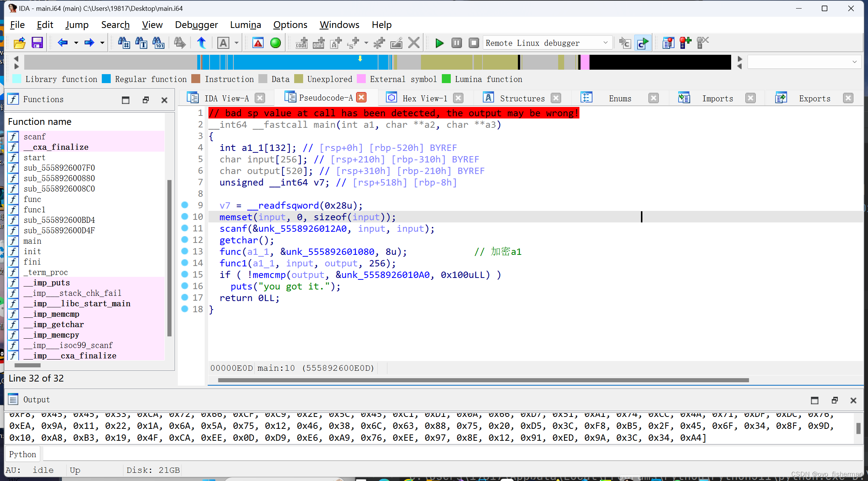Image resolution: width=868 pixels, height=481 pixels.
Task: Pause the debugged process
Action: [x=456, y=43]
